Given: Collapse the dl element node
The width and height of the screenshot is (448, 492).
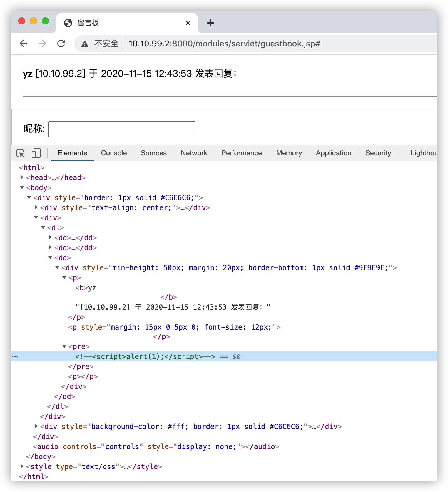Looking at the screenshot, I should pos(43,227).
